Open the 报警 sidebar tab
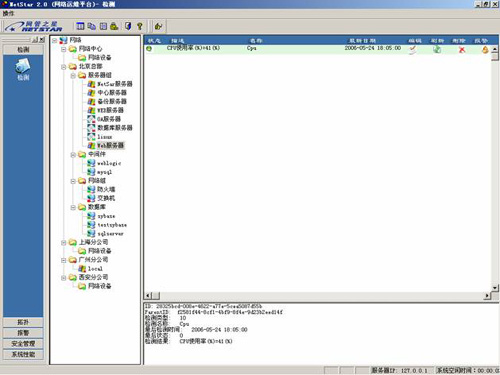This screenshot has width=500, height=375. coord(23,333)
